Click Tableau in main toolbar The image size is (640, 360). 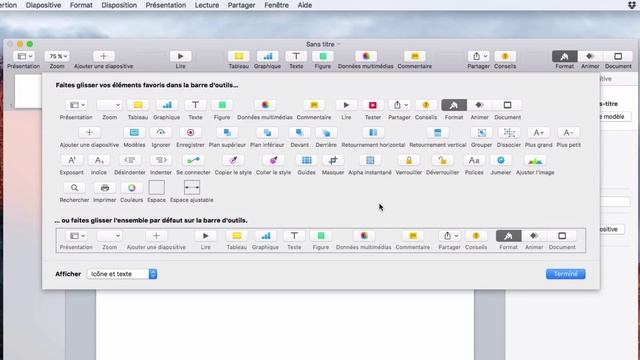[239, 56]
